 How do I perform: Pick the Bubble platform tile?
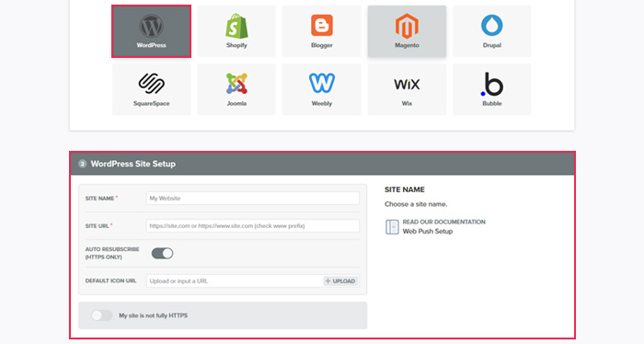[x=491, y=89]
